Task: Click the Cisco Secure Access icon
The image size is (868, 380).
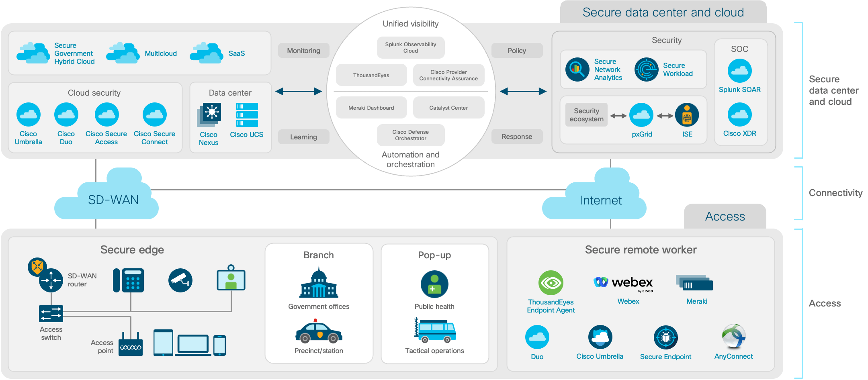Action: [x=107, y=114]
